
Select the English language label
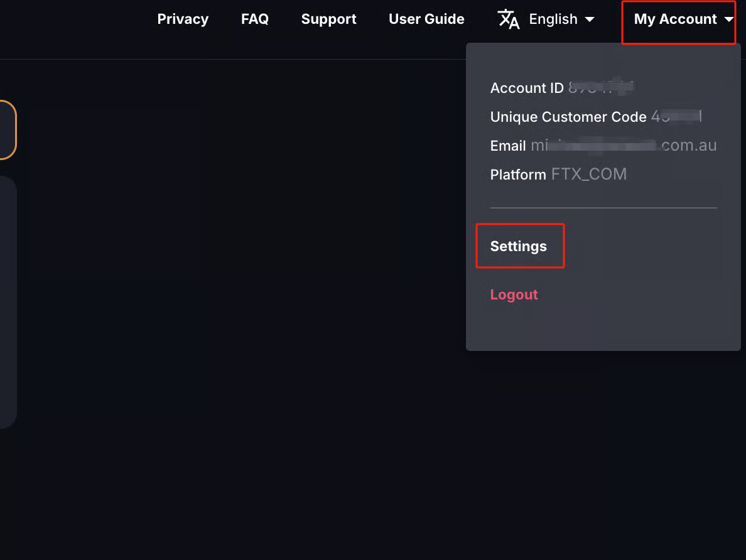[553, 19]
